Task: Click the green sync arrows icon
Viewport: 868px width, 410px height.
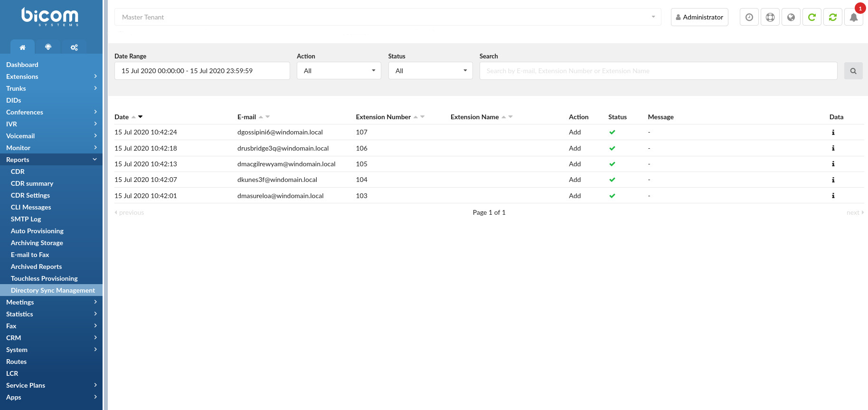Action: (x=833, y=17)
